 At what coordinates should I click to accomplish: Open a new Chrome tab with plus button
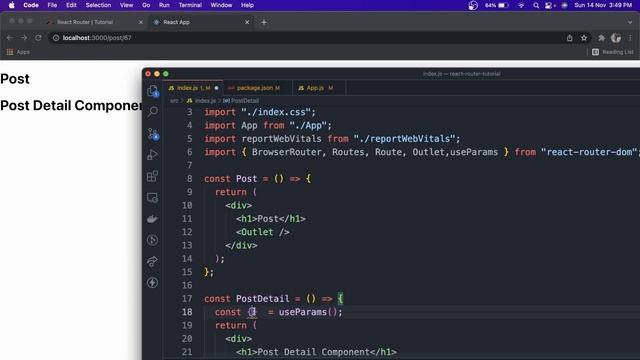tap(264, 22)
